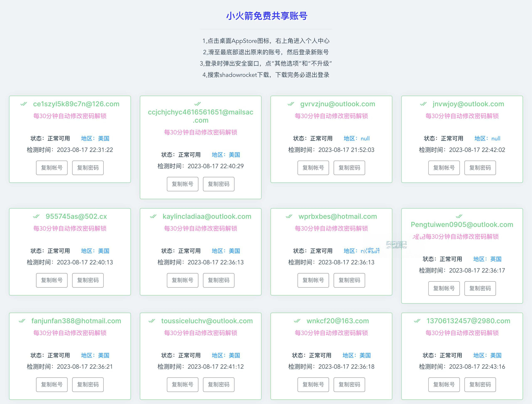Copy account for Pengtuiwen0905@outlook.com
The image size is (532, 404).
pos(444,289)
